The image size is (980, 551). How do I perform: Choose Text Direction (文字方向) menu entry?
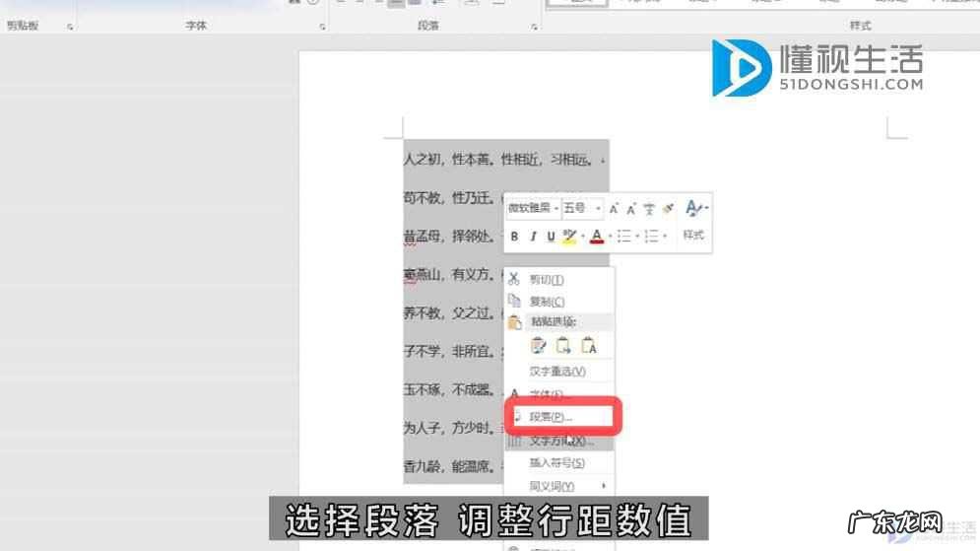coord(558,441)
